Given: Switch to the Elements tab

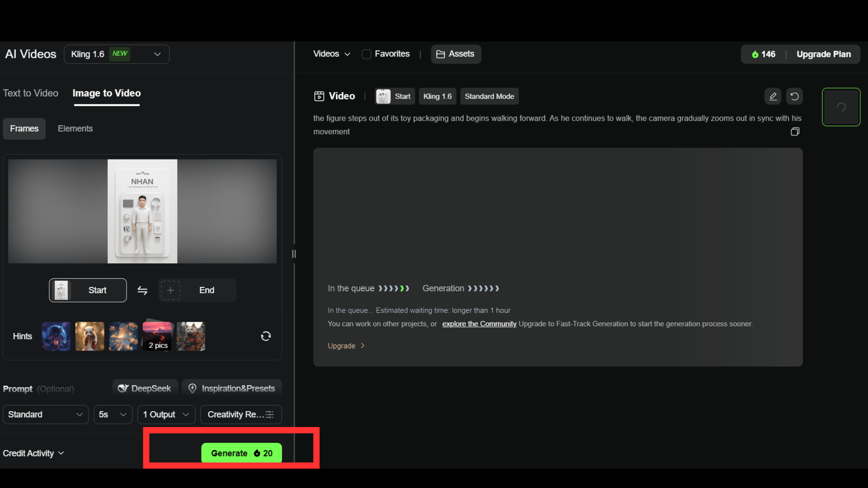Looking at the screenshot, I should click(x=75, y=129).
